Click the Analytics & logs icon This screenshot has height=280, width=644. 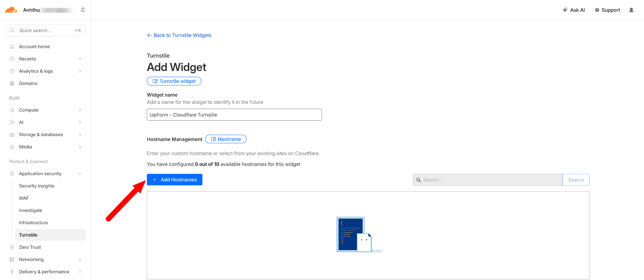click(12, 71)
